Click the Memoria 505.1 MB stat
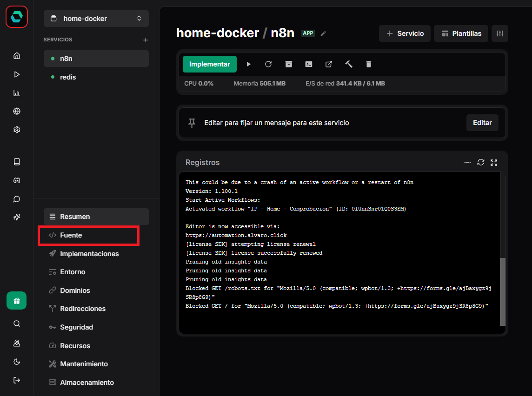Screen dimensions: 532x396 259,83
